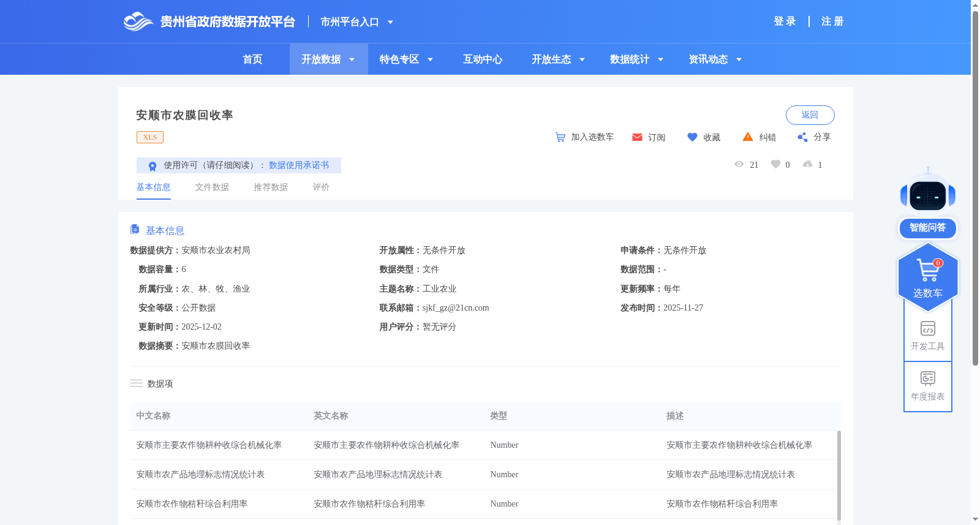Click the license badge icon beside 使用许可
980x525 pixels.
[x=153, y=166]
